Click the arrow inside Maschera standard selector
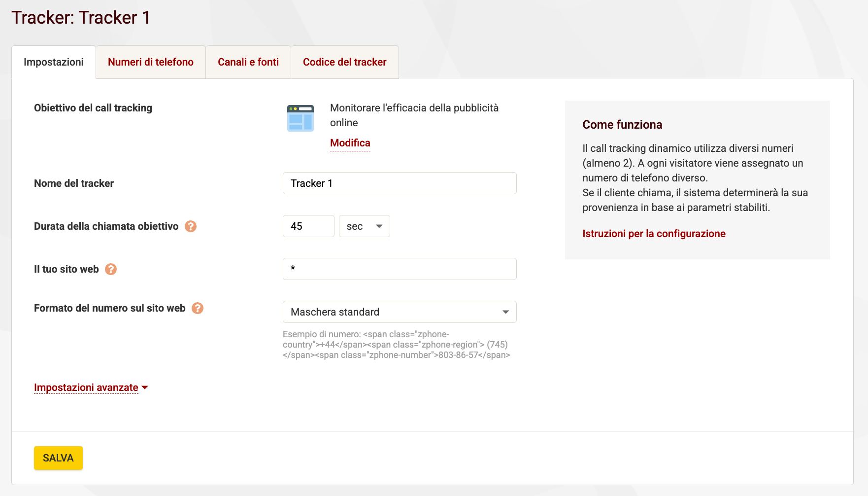The width and height of the screenshot is (868, 496). click(x=505, y=312)
